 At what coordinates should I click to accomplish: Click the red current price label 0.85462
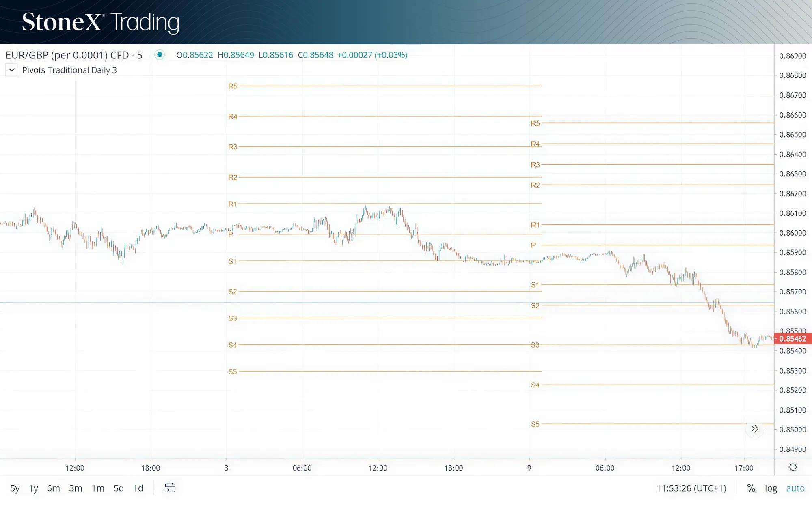click(x=793, y=339)
